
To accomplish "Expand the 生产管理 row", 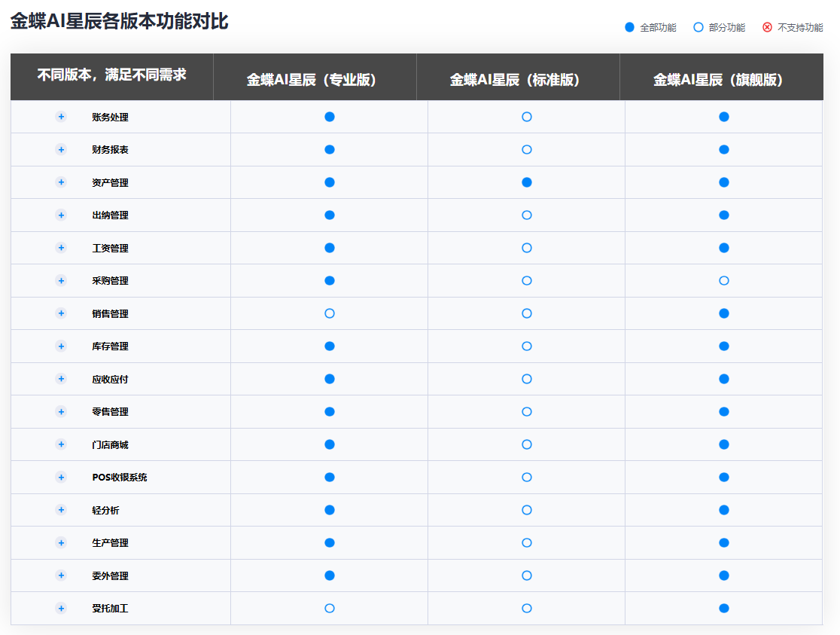I will (61, 543).
